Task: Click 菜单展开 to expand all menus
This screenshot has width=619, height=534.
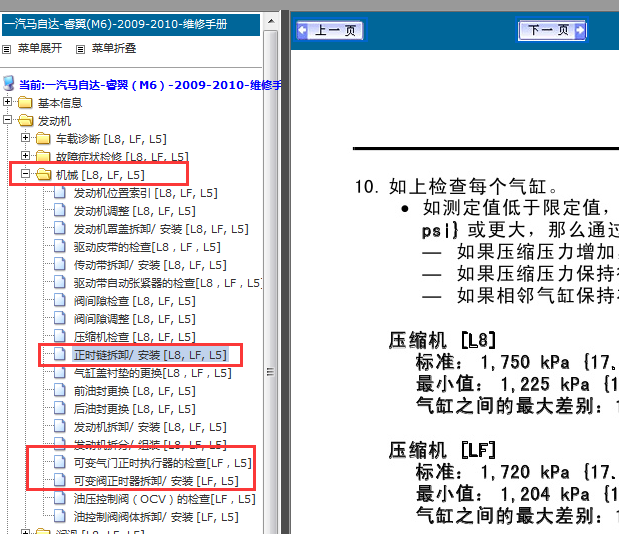Action: click(40, 48)
